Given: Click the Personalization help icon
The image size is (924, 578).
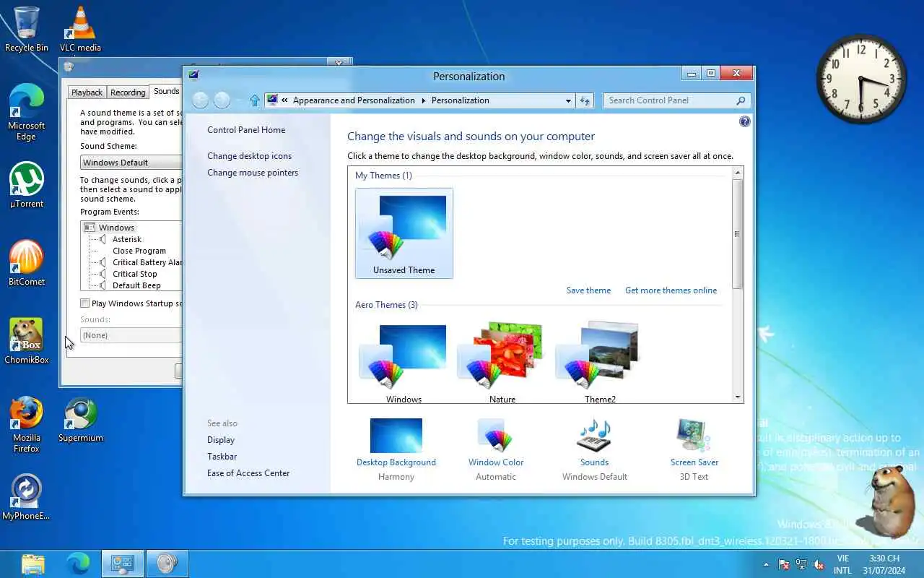Looking at the screenshot, I should tap(745, 121).
